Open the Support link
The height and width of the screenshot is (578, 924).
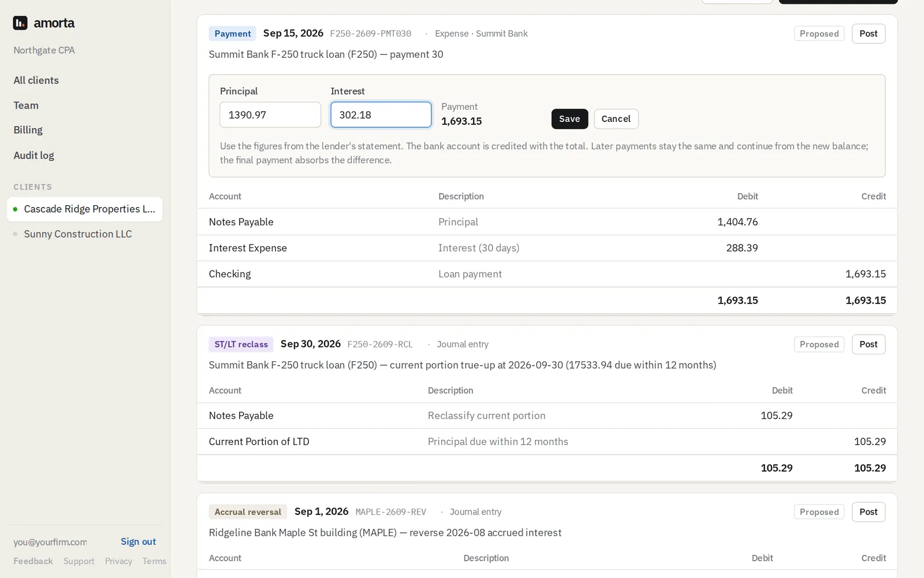[79, 561]
